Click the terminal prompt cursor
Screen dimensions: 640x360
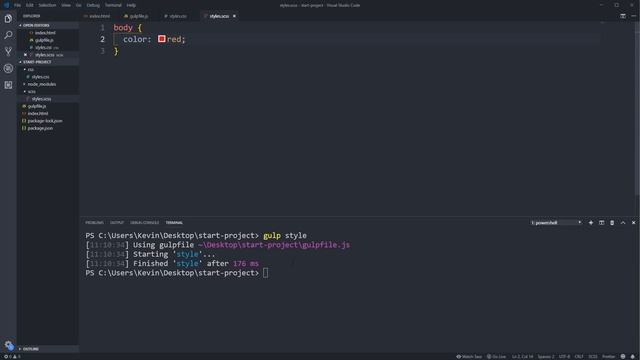[266, 273]
